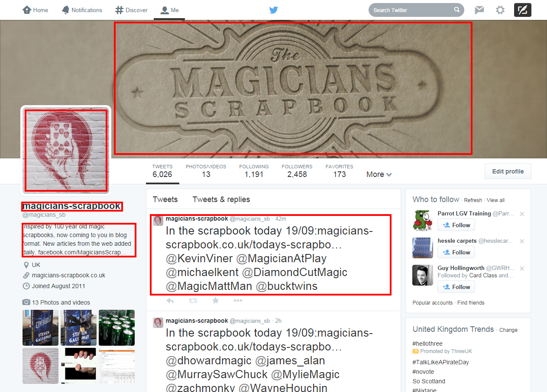The width and height of the screenshot is (547, 392).
Task: Click the Edit profile button
Action: coord(508,171)
